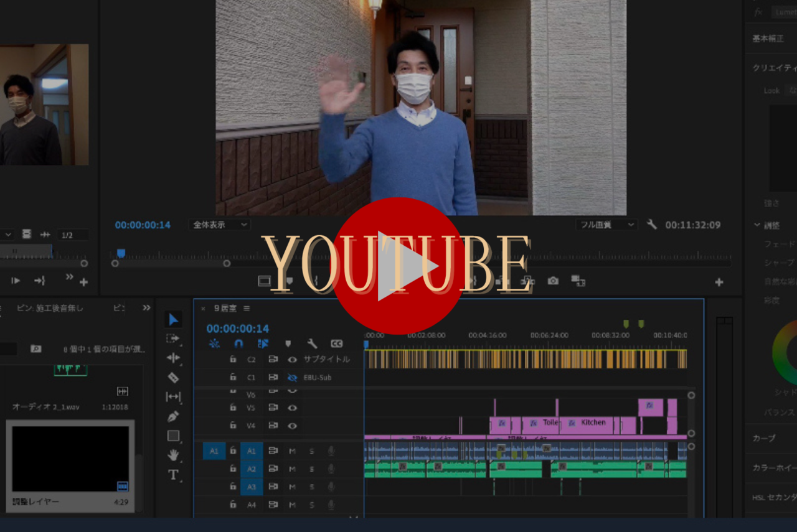Toggle V4 track output eye
This screenshot has width=797, height=532.
click(x=292, y=426)
